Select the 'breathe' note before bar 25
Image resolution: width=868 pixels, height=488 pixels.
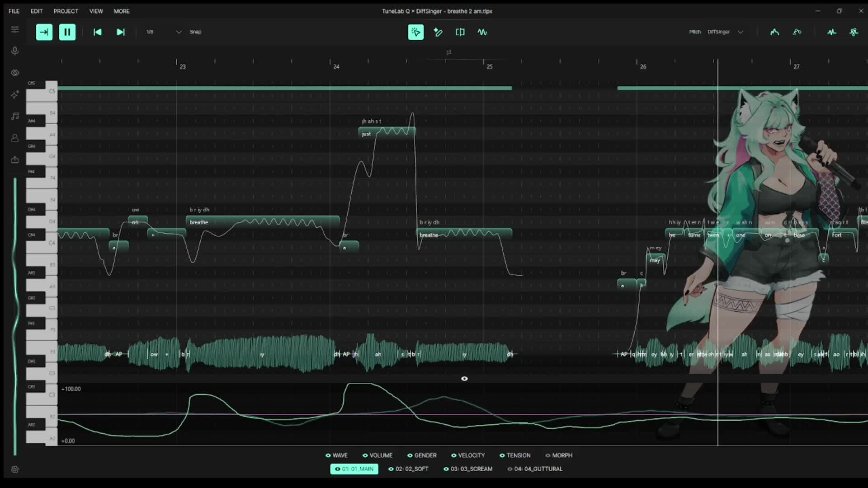pyautogui.click(x=464, y=235)
